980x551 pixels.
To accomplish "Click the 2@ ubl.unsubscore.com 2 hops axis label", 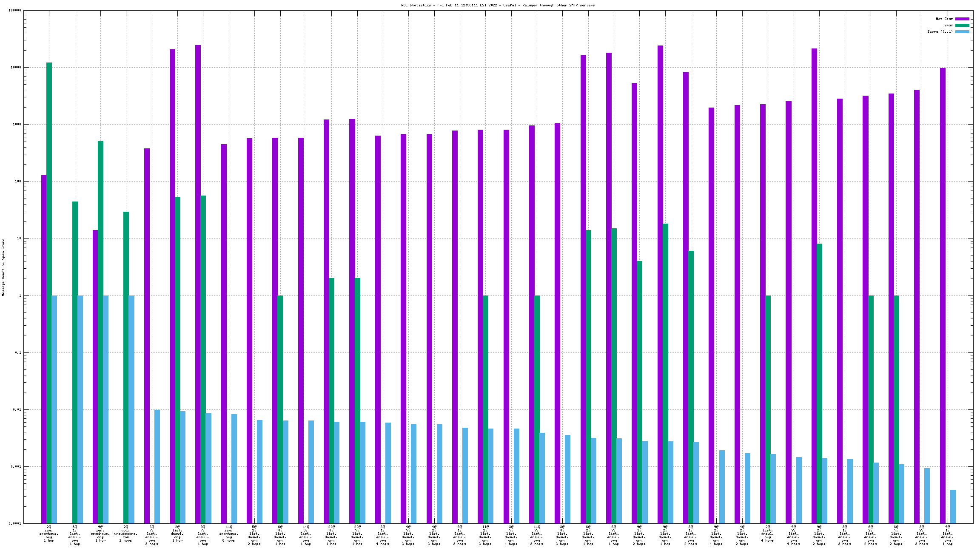I will (126, 534).
